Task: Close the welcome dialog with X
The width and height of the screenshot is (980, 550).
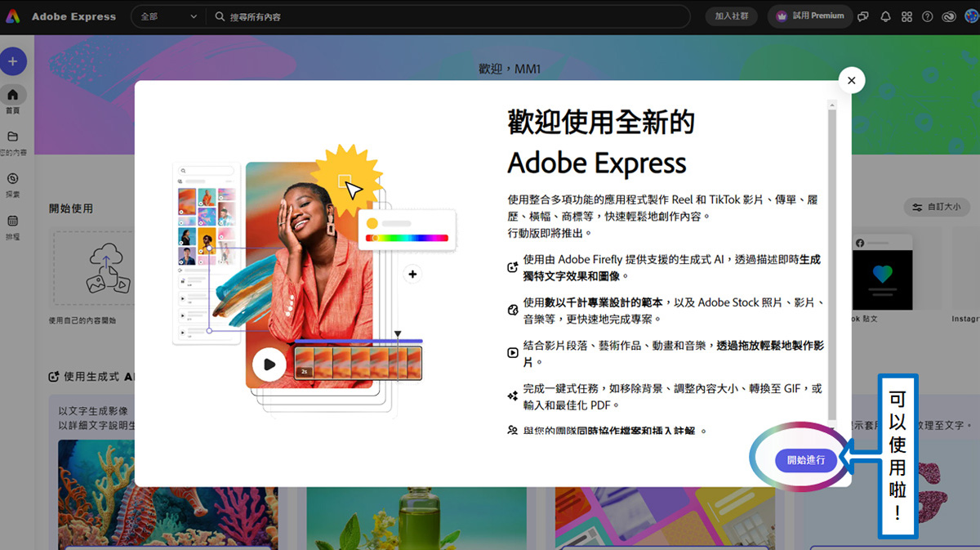Action: point(852,80)
